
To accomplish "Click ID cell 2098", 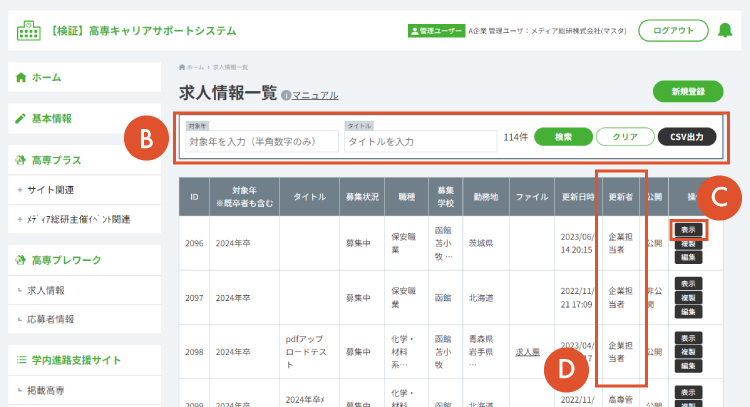I will pyautogui.click(x=194, y=352).
